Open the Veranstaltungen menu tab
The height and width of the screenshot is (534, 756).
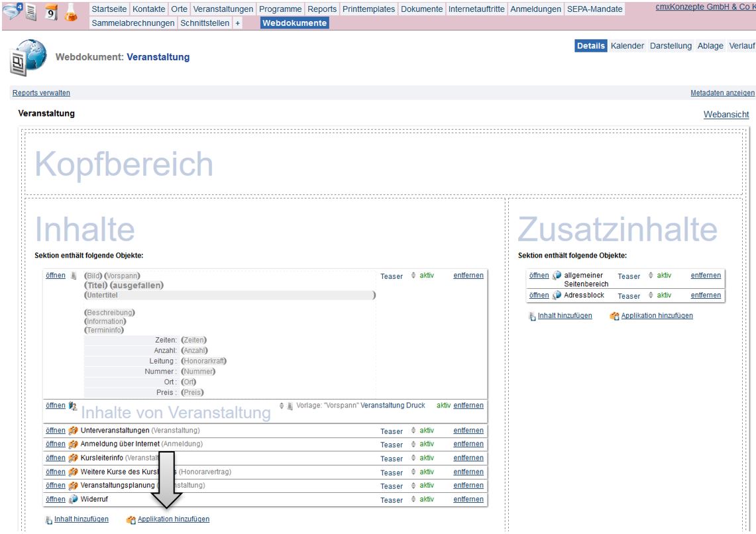tap(223, 9)
